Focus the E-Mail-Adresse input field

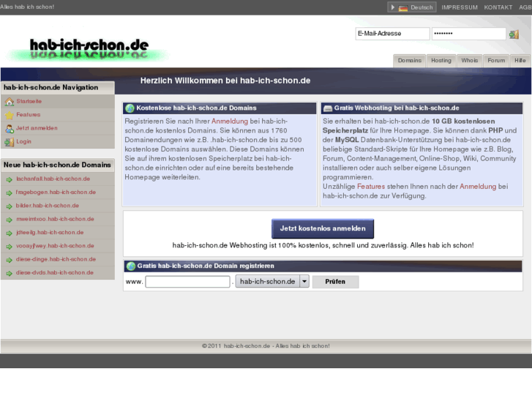(392, 34)
